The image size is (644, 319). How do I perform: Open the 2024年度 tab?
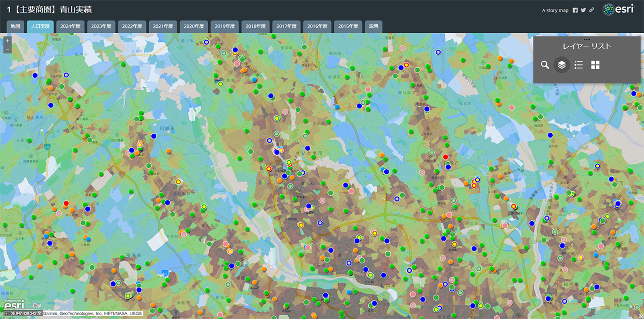pos(70,26)
